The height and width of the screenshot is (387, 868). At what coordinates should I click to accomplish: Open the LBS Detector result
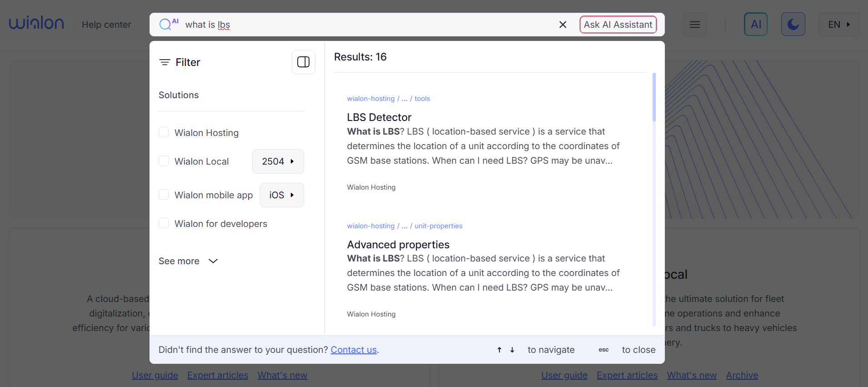tap(379, 117)
